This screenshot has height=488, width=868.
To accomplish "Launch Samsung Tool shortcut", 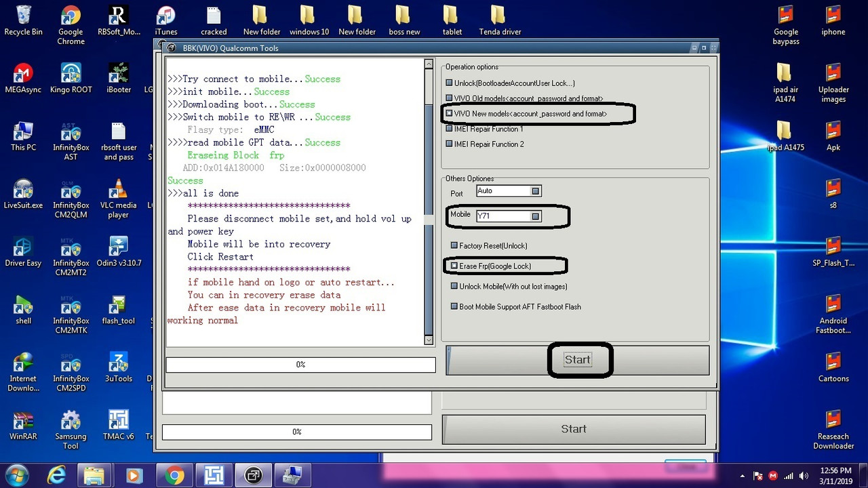I will coord(71,430).
